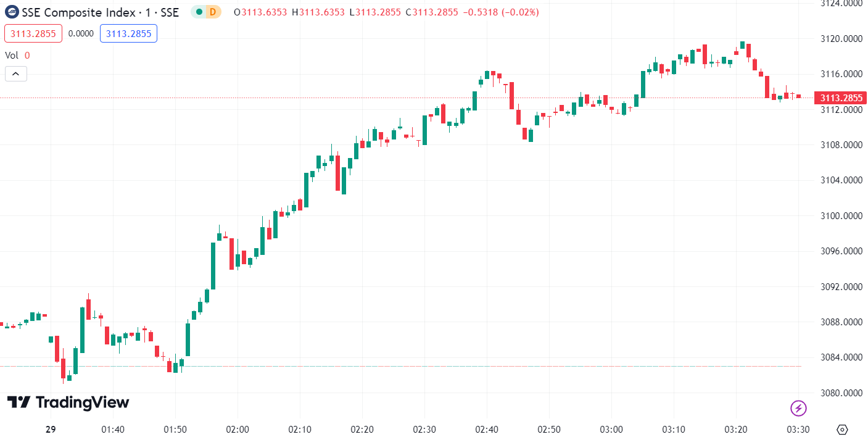Screen dimensions: 868x437
Task: Click the 03:30 time axis label
Action: click(x=798, y=430)
